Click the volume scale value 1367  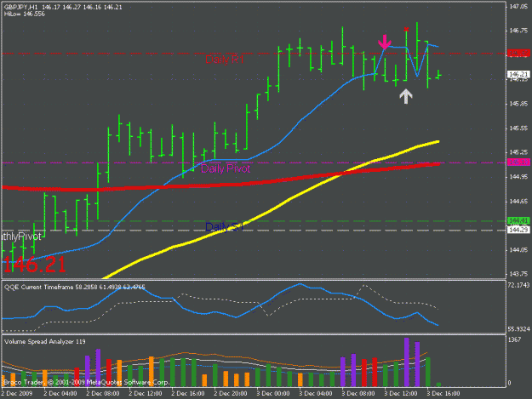pyautogui.click(x=515, y=339)
